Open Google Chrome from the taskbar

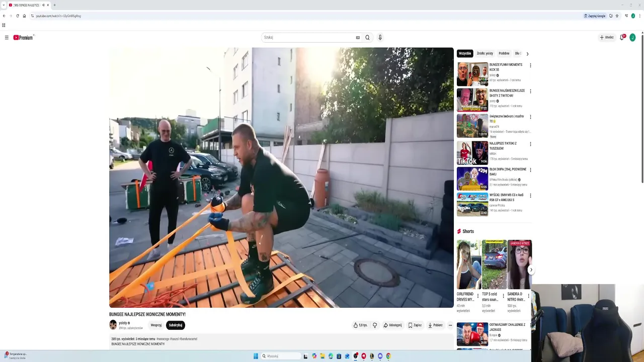pos(388,356)
